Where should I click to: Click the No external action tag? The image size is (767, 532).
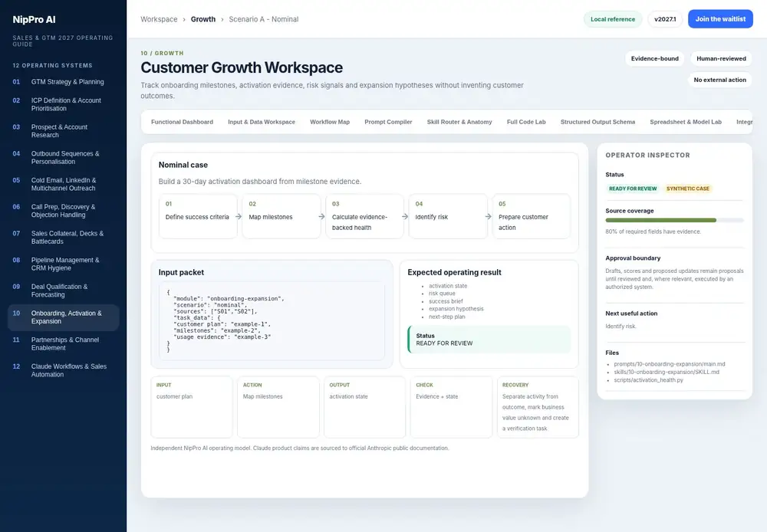[719, 80]
